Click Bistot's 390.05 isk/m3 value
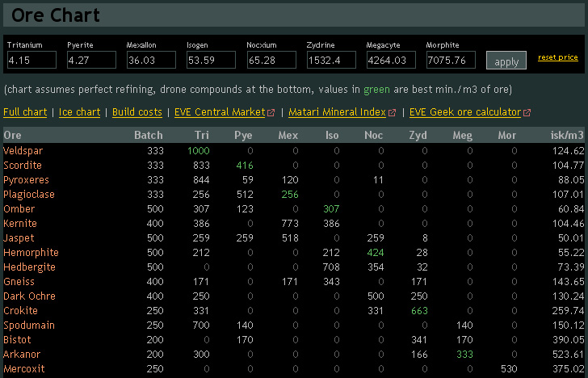The height and width of the screenshot is (378, 588). click(568, 340)
